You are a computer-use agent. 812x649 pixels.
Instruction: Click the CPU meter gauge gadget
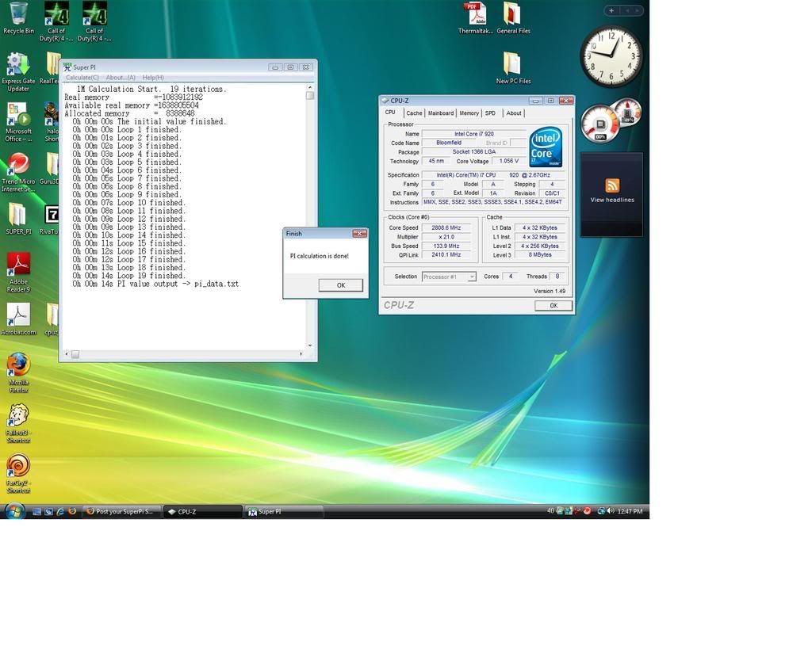point(600,124)
